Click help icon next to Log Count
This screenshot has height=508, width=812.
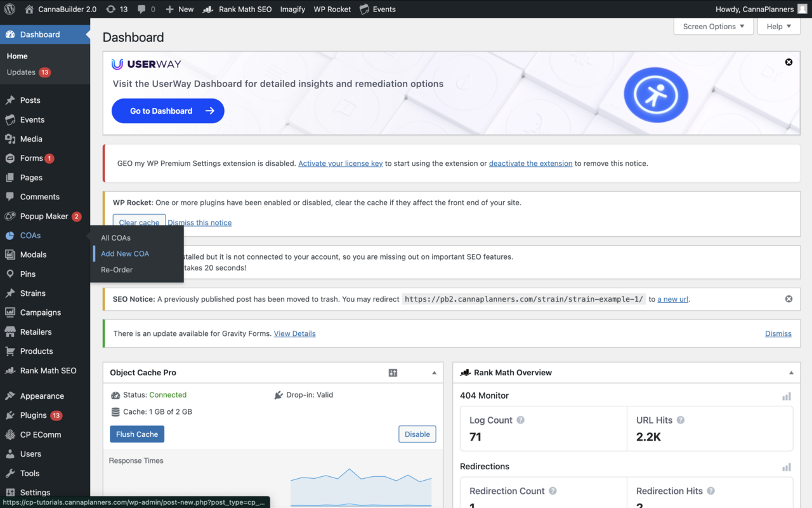point(520,420)
